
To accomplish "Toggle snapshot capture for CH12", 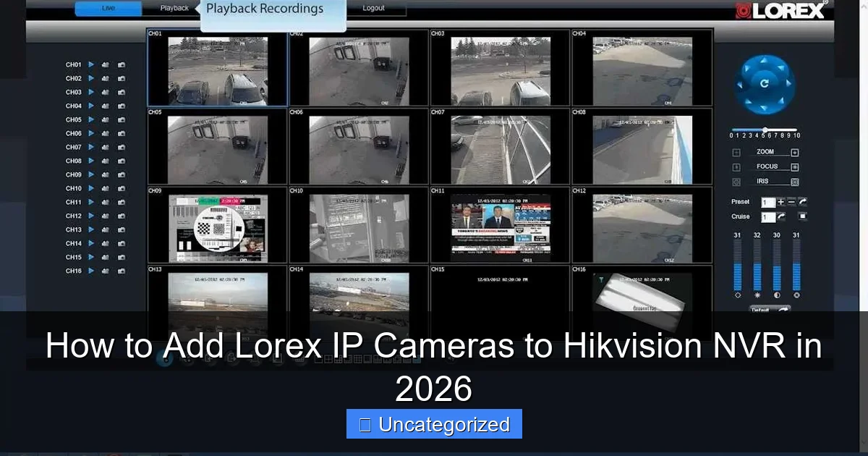I will (x=122, y=216).
